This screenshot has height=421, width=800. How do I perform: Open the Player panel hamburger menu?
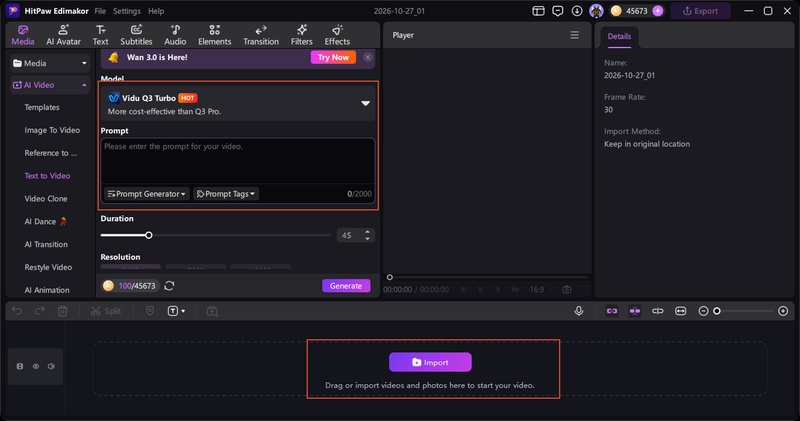click(x=574, y=35)
